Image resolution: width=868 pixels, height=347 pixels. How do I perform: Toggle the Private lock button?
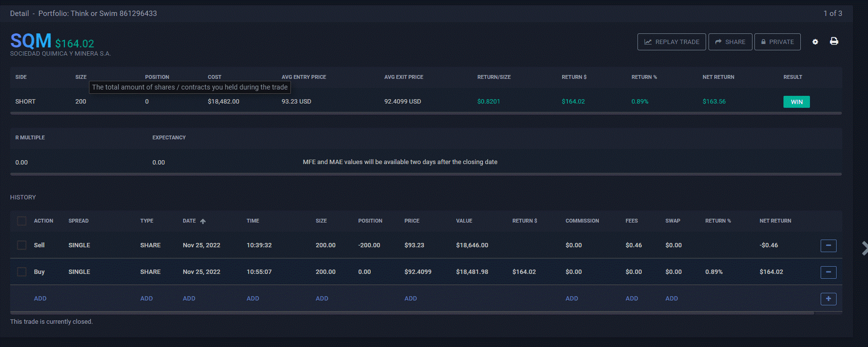(x=777, y=42)
